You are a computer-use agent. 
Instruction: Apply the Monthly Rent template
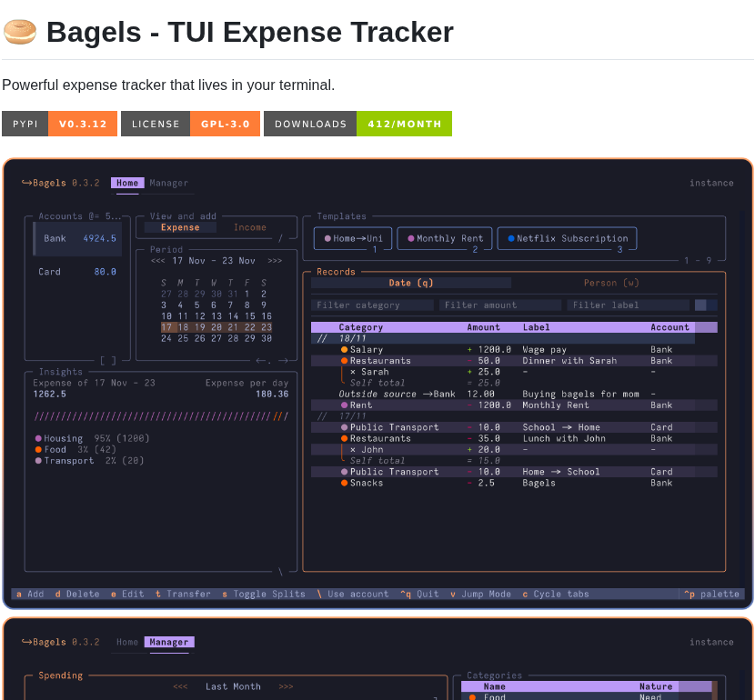pos(445,238)
